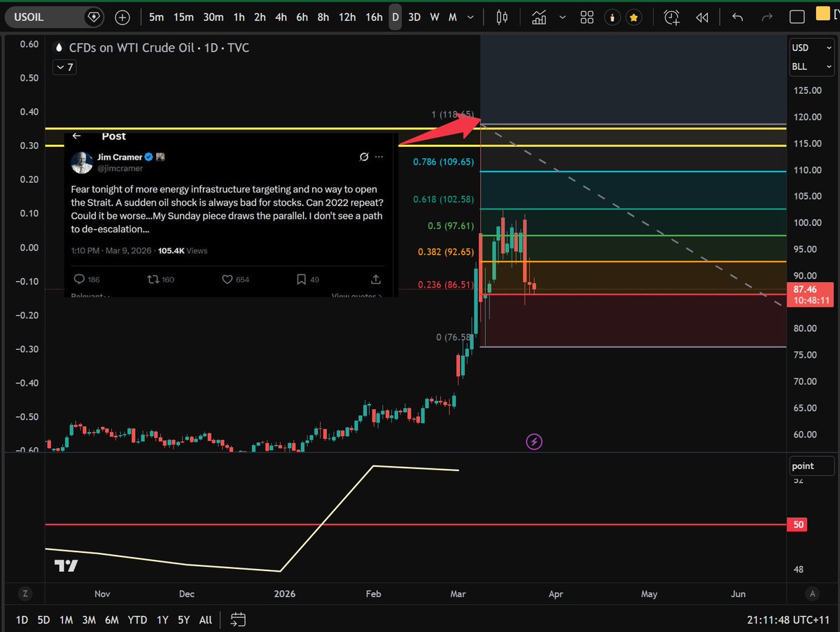
Task: Click the Z button on the time axis
Action: point(25,594)
